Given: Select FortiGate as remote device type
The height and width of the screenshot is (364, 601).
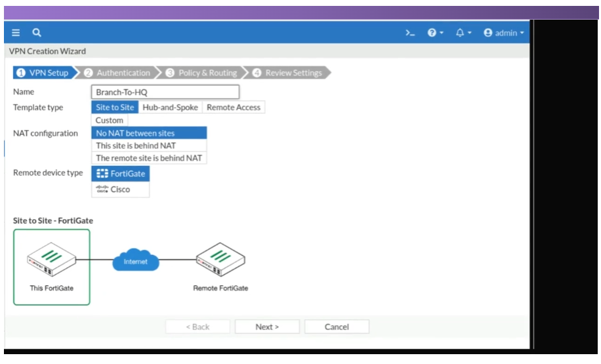Looking at the screenshot, I should pyautogui.click(x=120, y=174).
